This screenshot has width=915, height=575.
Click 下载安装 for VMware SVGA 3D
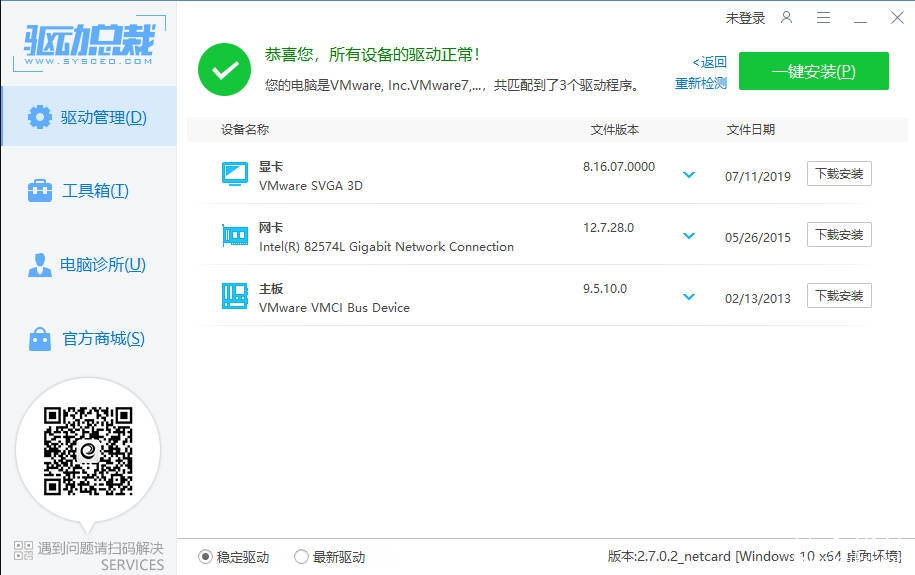pos(839,173)
